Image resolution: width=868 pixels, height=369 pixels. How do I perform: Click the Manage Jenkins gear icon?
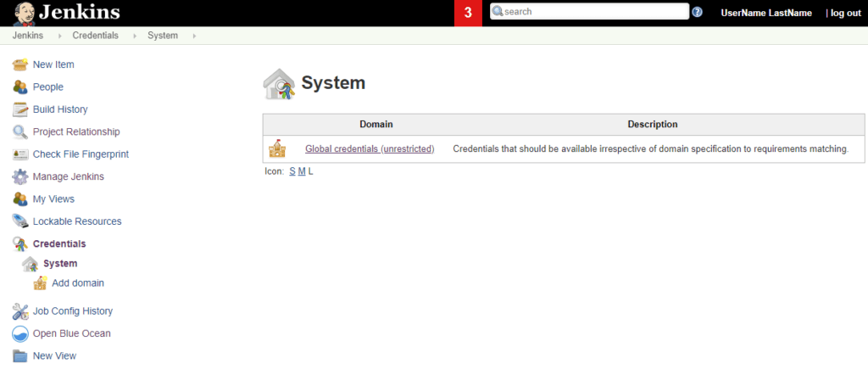(x=20, y=176)
